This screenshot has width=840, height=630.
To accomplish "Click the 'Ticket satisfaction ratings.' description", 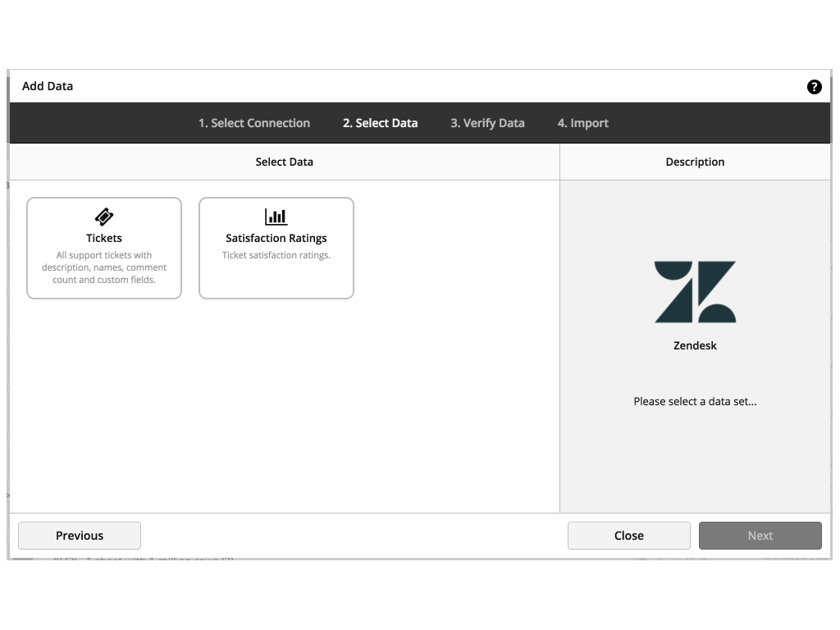I will (276, 255).
